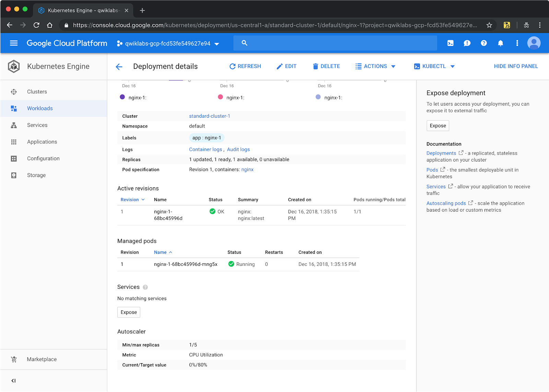Open notifications bell icon
Viewport: 549px width, 392px height.
(x=501, y=43)
